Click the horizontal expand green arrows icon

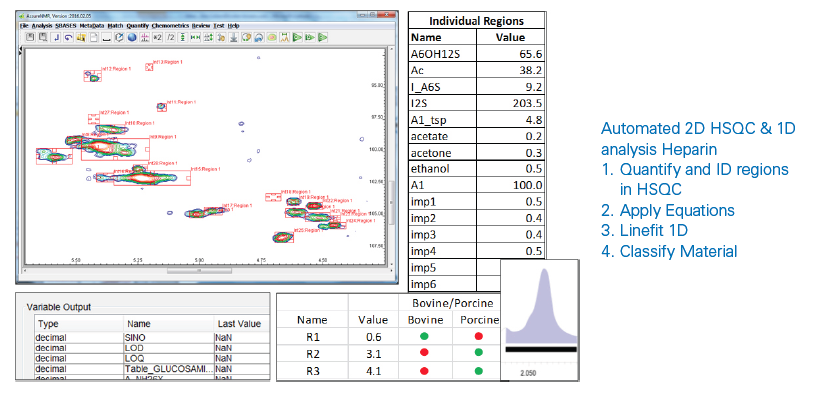196,37
